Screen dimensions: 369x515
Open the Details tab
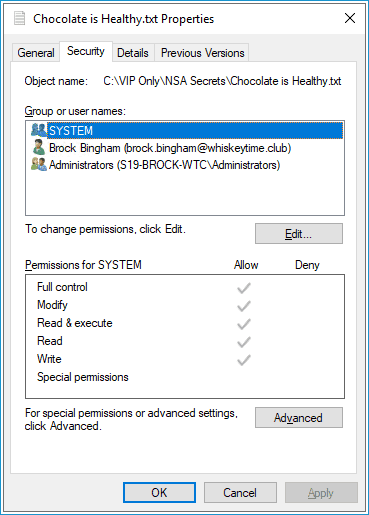point(133,53)
